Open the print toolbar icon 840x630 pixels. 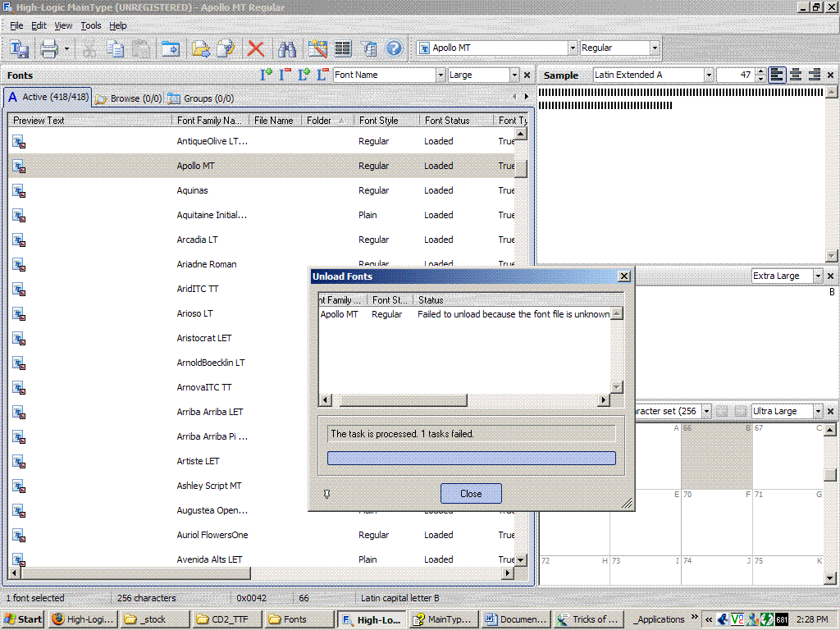[x=49, y=49]
